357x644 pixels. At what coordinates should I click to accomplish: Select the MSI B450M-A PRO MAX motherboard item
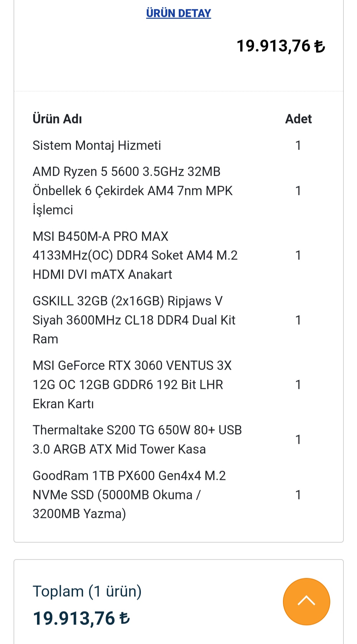click(x=135, y=255)
